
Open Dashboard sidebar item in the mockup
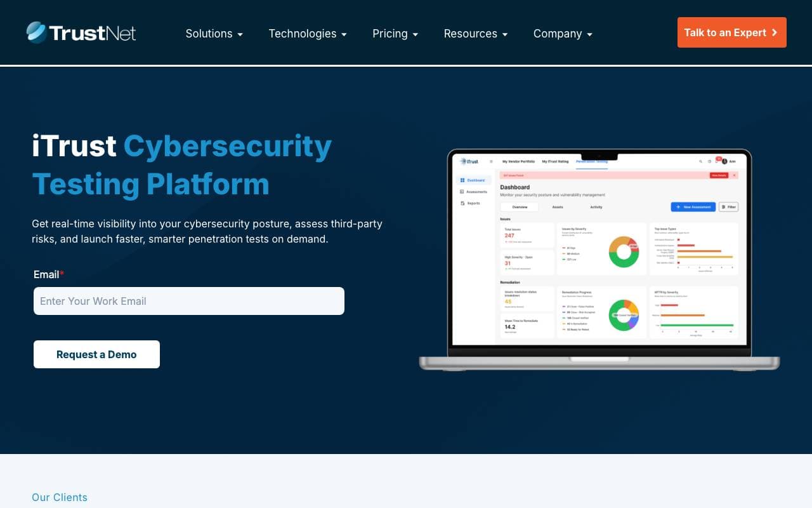point(473,180)
